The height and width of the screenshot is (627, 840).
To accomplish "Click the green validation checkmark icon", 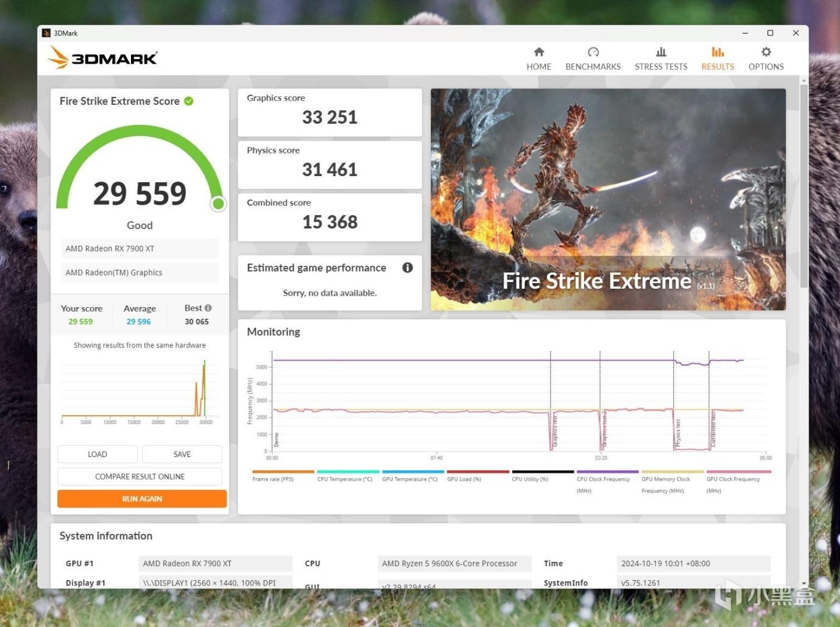I will [x=189, y=101].
